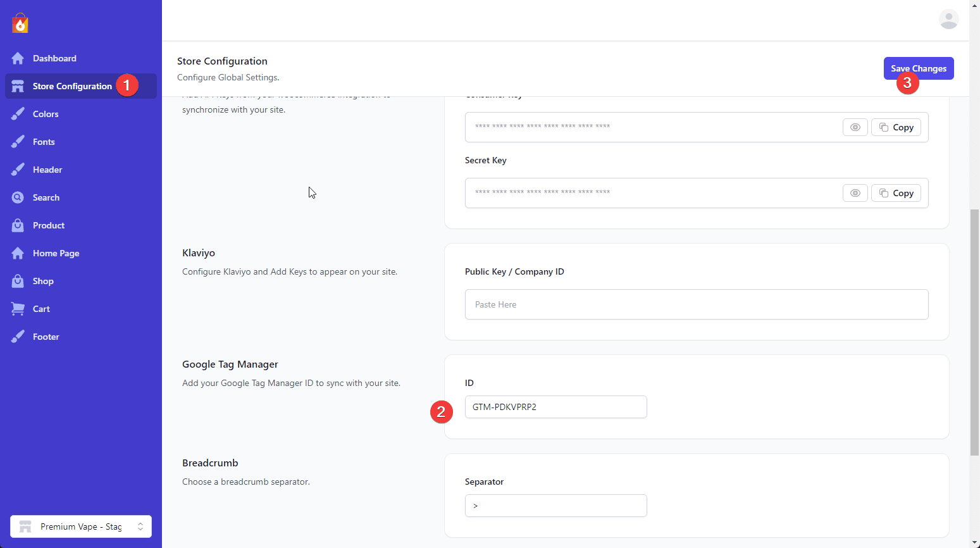Click the Store Configuration storefront icon
Viewport: 980px width, 548px height.
pos(18,86)
